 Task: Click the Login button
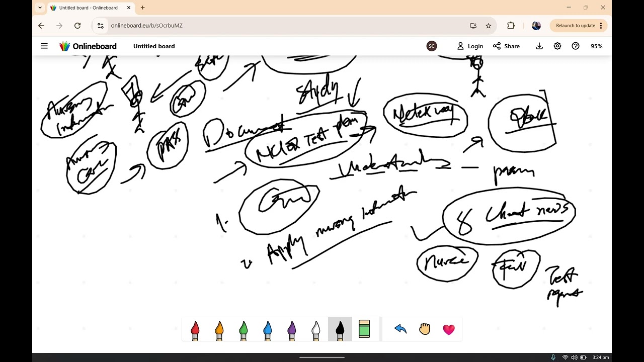[x=470, y=46]
